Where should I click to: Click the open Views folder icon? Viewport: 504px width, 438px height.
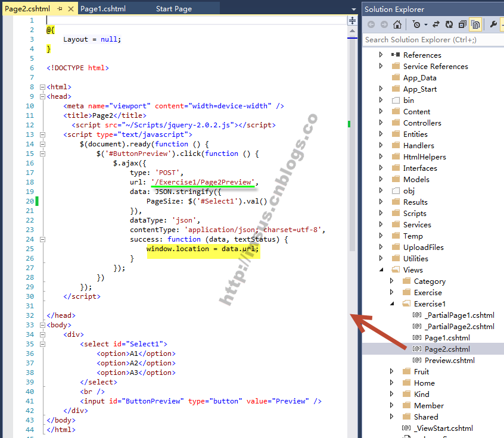coord(396,270)
